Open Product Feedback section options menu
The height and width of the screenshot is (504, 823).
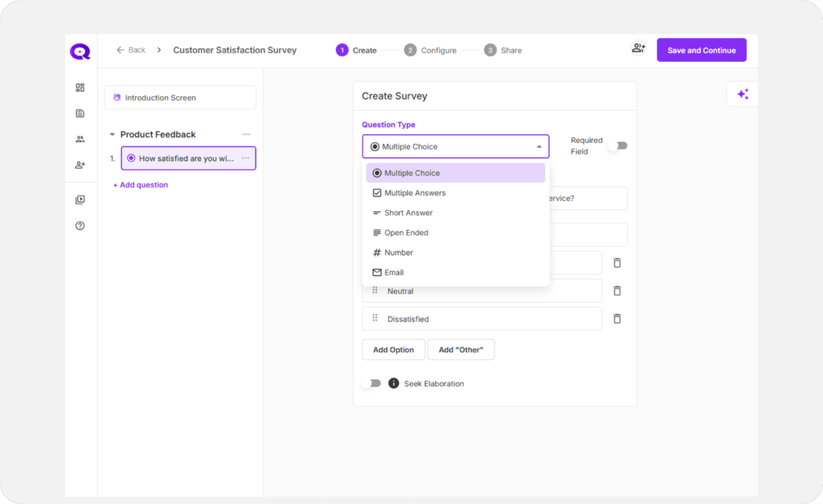[247, 134]
